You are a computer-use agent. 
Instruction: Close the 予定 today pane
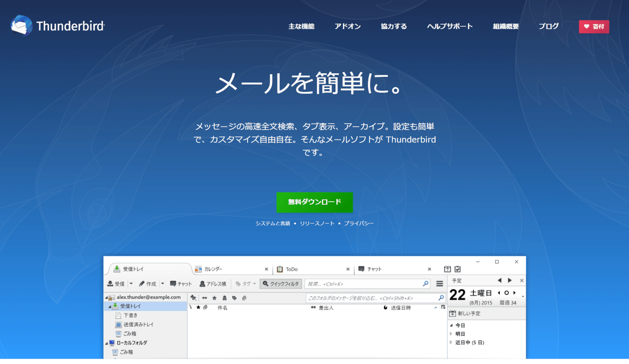click(x=522, y=280)
